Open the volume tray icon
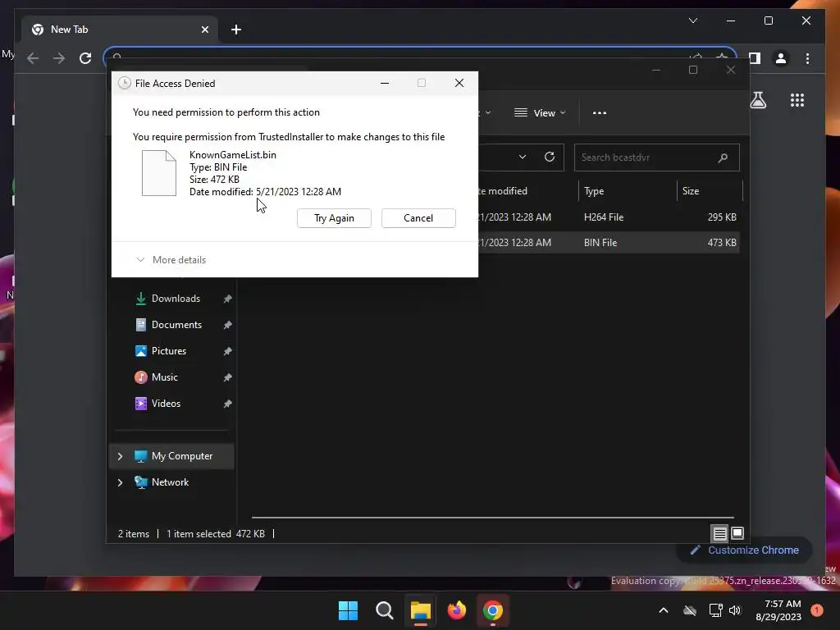 (x=735, y=610)
